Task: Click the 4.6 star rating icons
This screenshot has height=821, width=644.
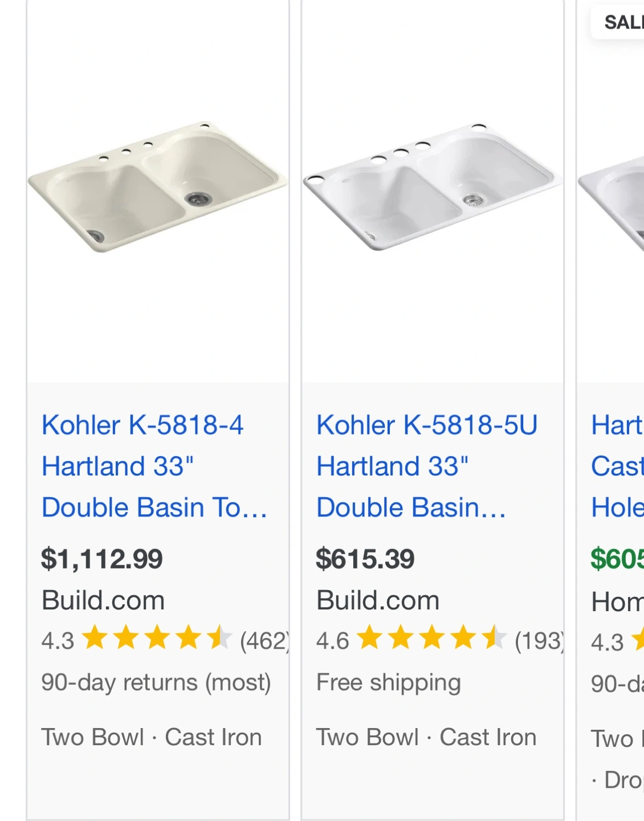Action: click(x=432, y=638)
